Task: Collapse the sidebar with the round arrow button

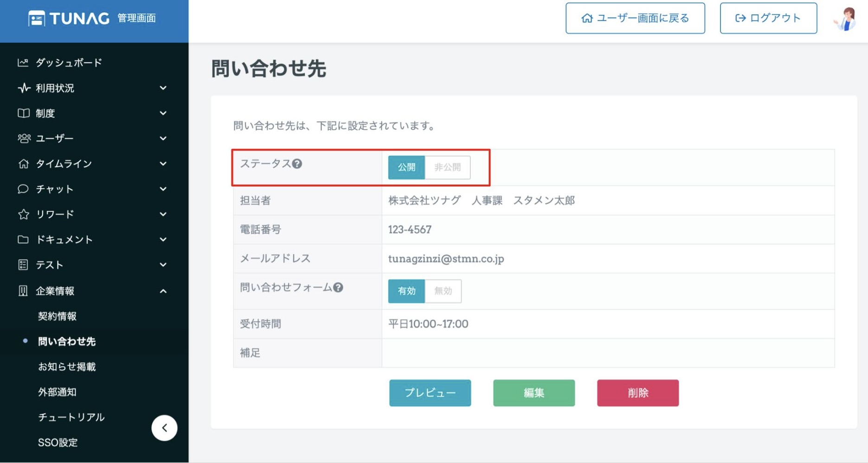Action: coord(164,428)
